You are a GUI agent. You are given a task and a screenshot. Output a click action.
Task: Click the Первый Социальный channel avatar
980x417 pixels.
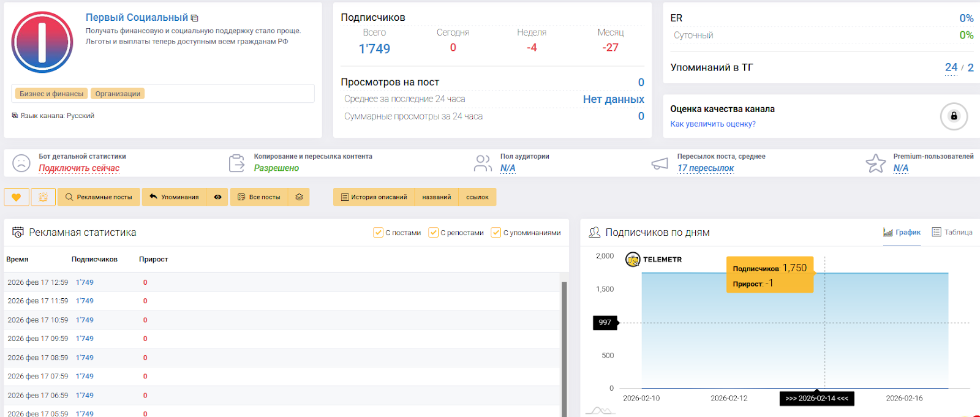point(42,42)
